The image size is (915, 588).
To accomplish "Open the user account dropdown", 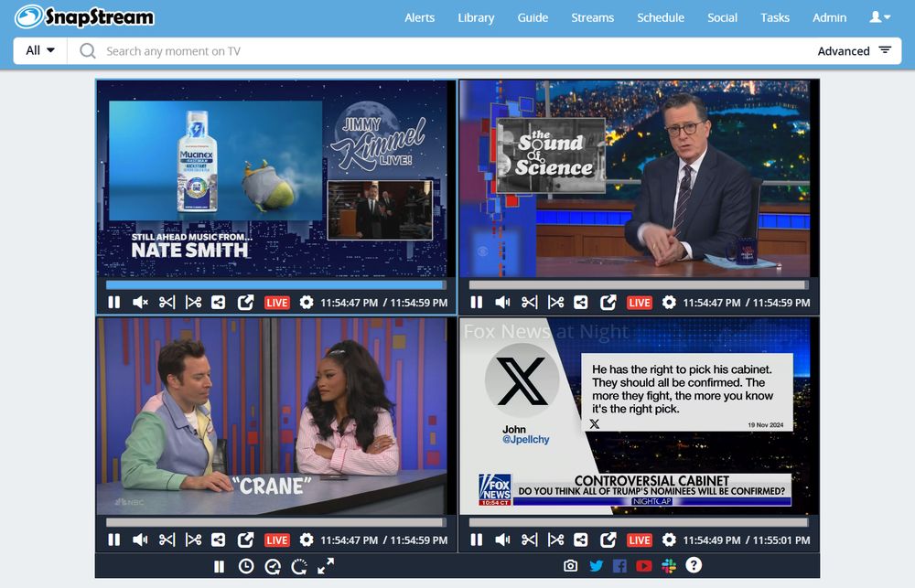I will click(880, 16).
